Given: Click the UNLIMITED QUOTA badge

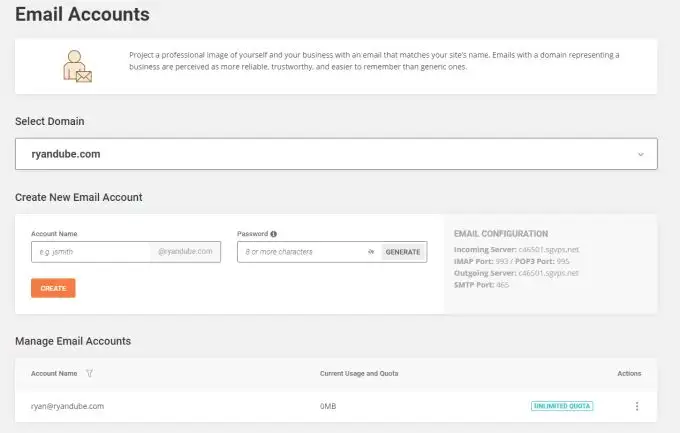Looking at the screenshot, I should coord(562,406).
